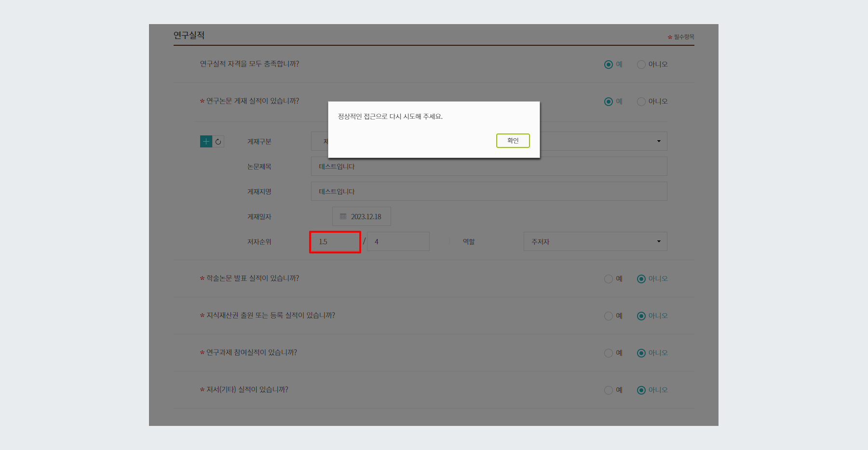This screenshot has width=868, height=450.
Task: Click the dialog message 정상적인 접근으로 다시 시도해 주세요
Action: [x=390, y=117]
